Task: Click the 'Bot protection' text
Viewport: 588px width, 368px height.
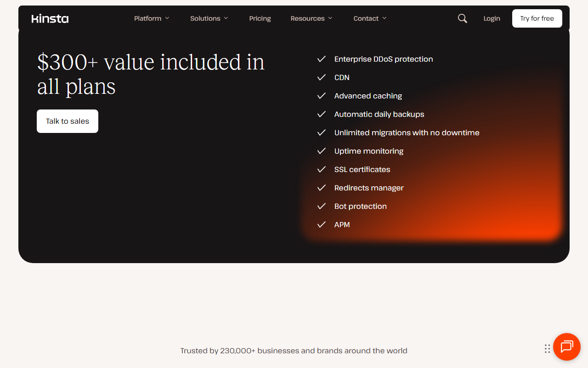Action: (x=361, y=206)
